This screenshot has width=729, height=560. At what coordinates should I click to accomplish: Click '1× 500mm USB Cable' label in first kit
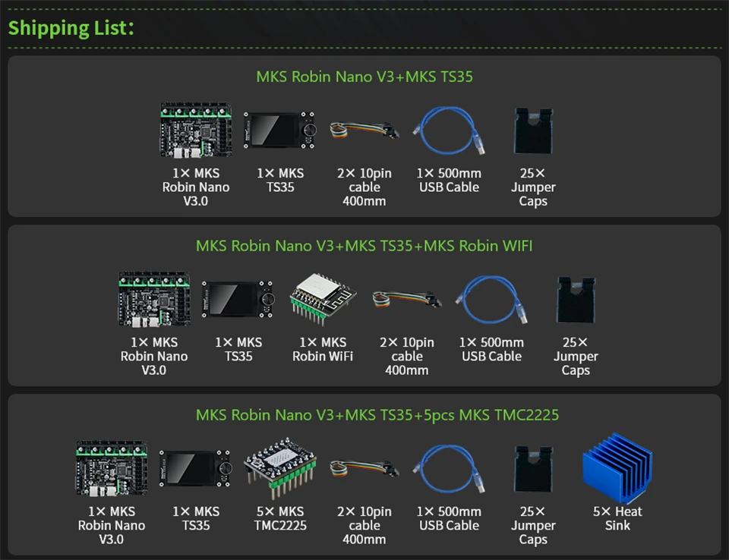point(449,180)
